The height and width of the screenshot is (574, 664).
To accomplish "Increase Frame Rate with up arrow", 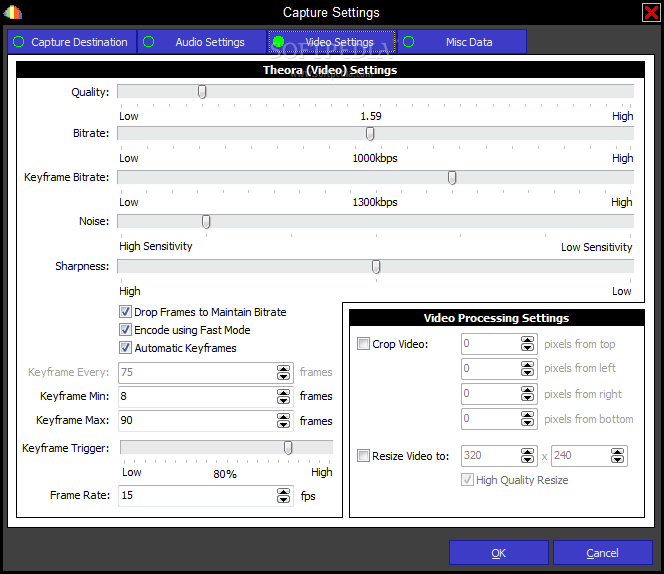I will (283, 491).
